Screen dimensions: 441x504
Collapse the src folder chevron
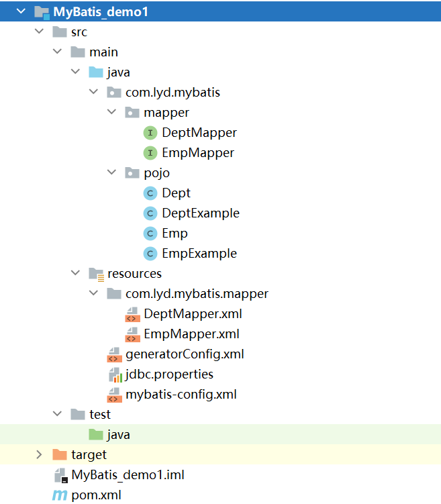39,31
